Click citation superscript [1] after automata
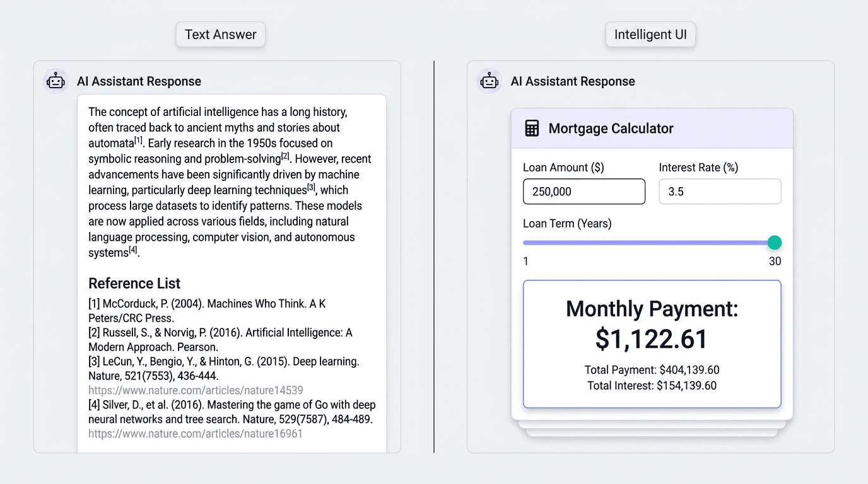 tap(138, 141)
